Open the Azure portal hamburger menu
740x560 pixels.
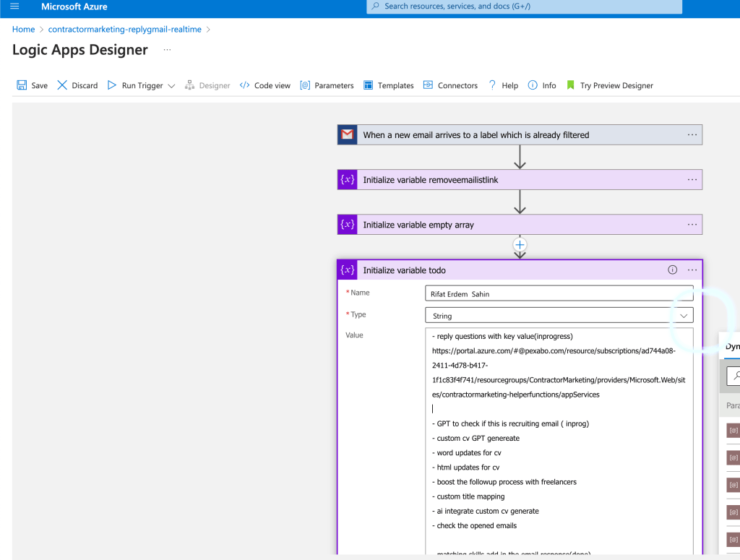14,7
